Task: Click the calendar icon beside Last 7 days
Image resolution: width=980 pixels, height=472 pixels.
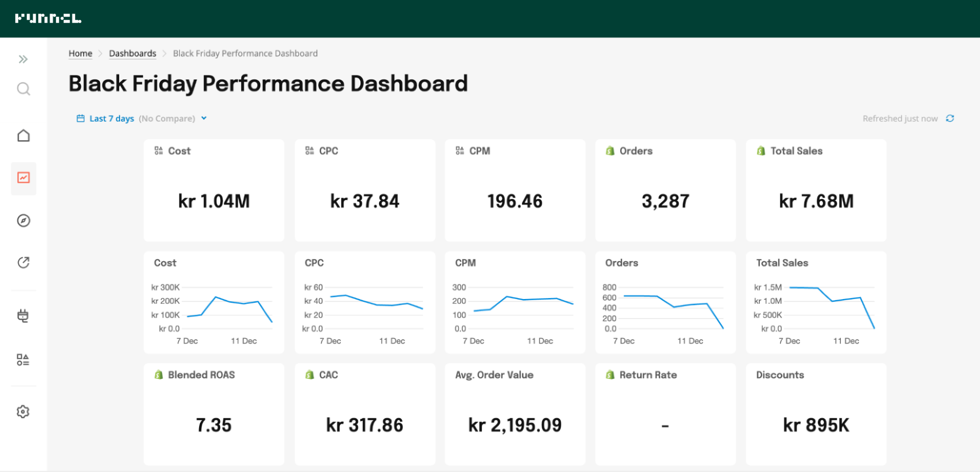Action: 80,118
